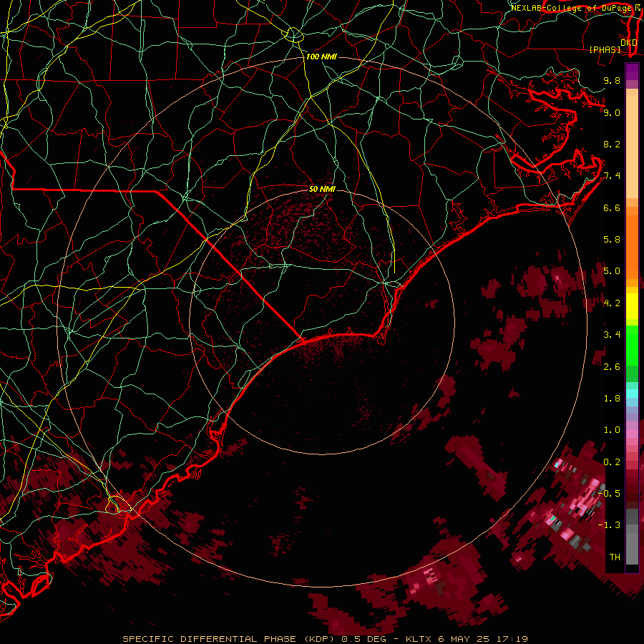644x644 pixels.
Task: Click the 9.0 value on the color scale
Action: (x=612, y=112)
